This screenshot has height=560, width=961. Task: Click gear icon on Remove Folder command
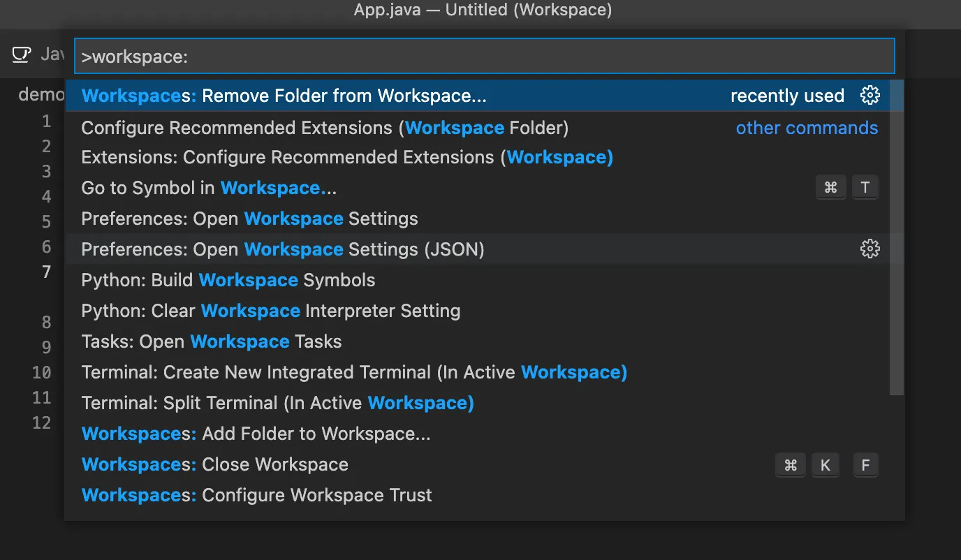pos(870,95)
